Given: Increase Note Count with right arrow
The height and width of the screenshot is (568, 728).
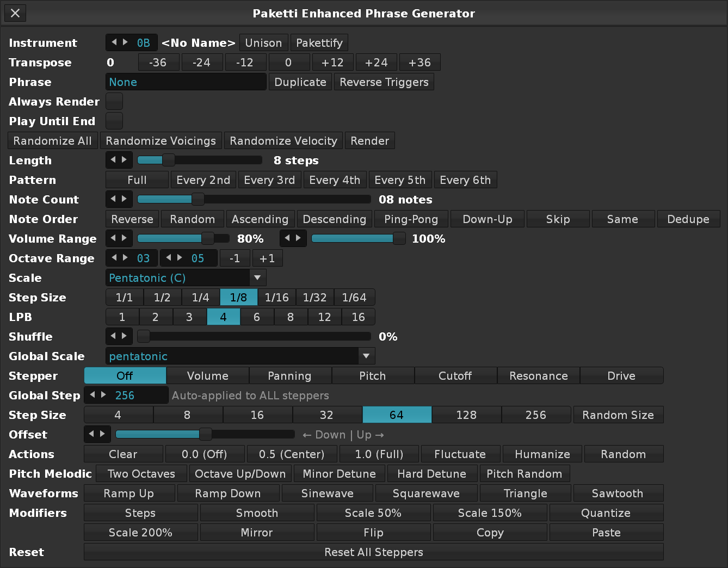Looking at the screenshot, I should pos(125,199).
